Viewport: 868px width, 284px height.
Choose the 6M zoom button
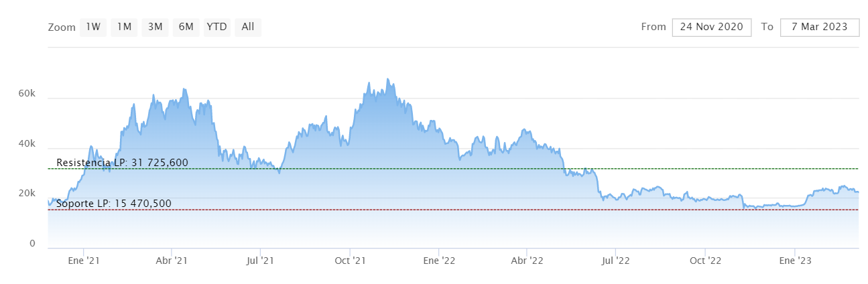[186, 27]
